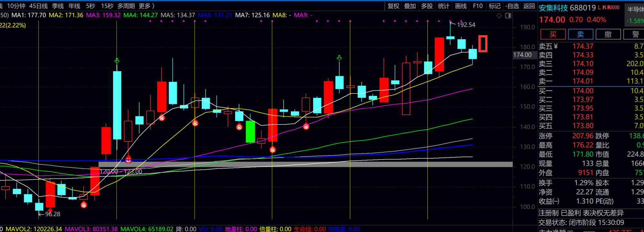Click the 192.54 high price label
Image resolution: width=644 pixels, height=232 pixels.
[x=466, y=25]
